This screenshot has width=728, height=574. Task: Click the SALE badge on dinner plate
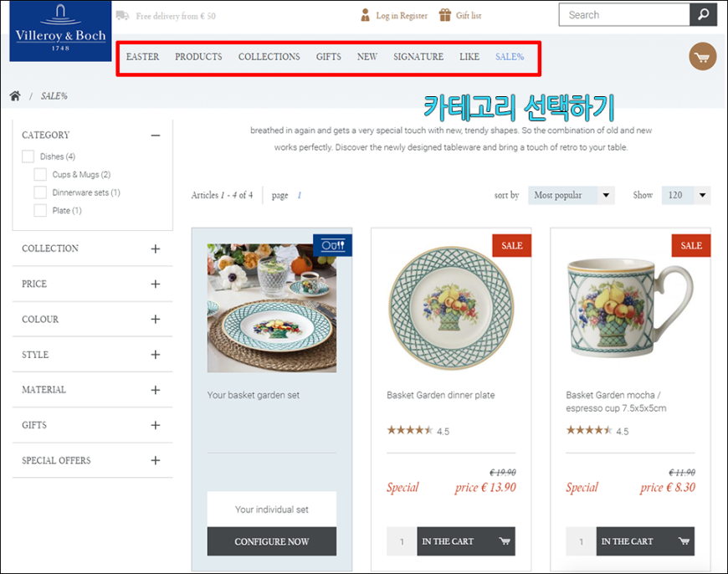(511, 246)
